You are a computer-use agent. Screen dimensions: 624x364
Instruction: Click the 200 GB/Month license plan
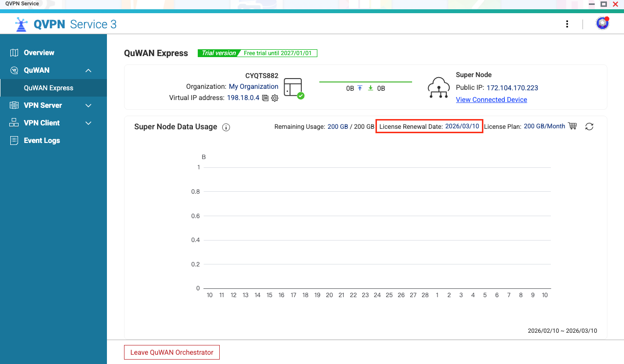[544, 126]
